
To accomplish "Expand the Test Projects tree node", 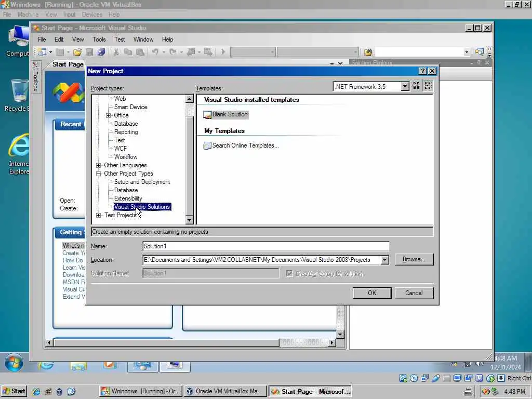I will (x=98, y=215).
